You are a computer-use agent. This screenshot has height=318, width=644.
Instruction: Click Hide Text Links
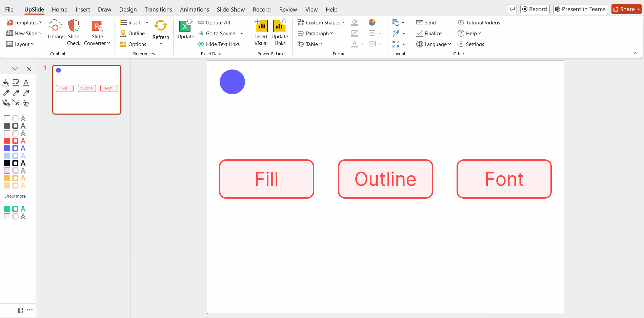pyautogui.click(x=219, y=44)
